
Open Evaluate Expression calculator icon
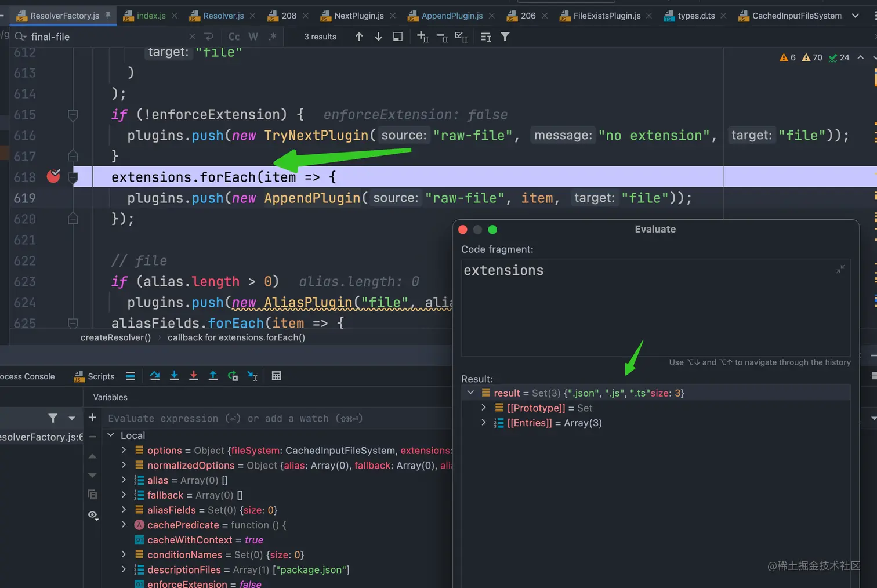coord(276,376)
